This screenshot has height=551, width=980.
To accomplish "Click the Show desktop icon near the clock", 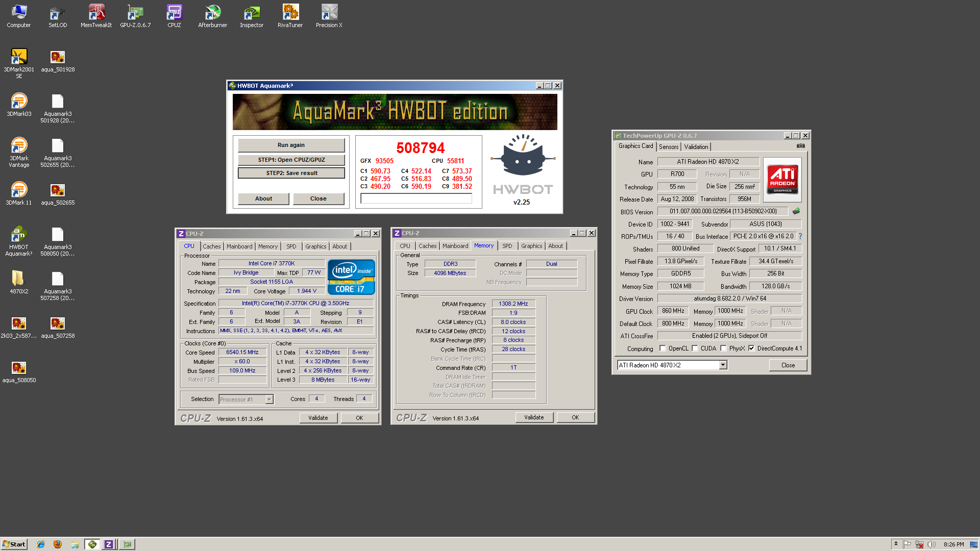I will click(x=974, y=544).
